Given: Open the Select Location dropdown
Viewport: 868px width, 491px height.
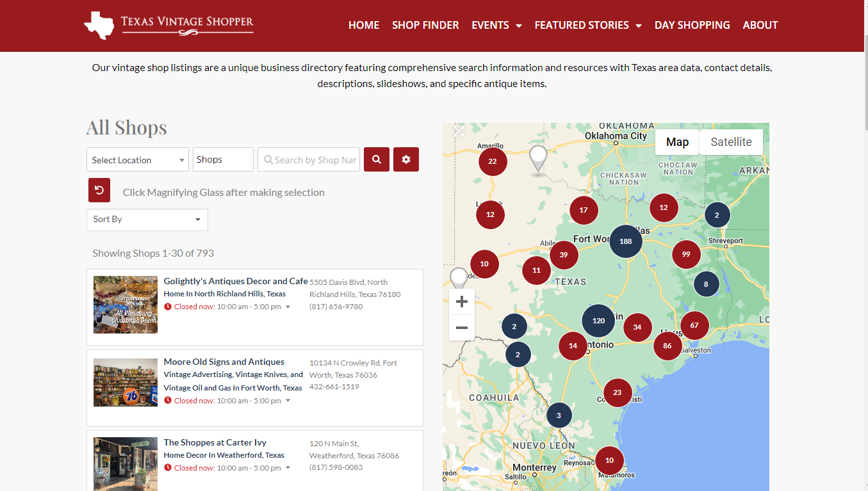Looking at the screenshot, I should point(138,160).
